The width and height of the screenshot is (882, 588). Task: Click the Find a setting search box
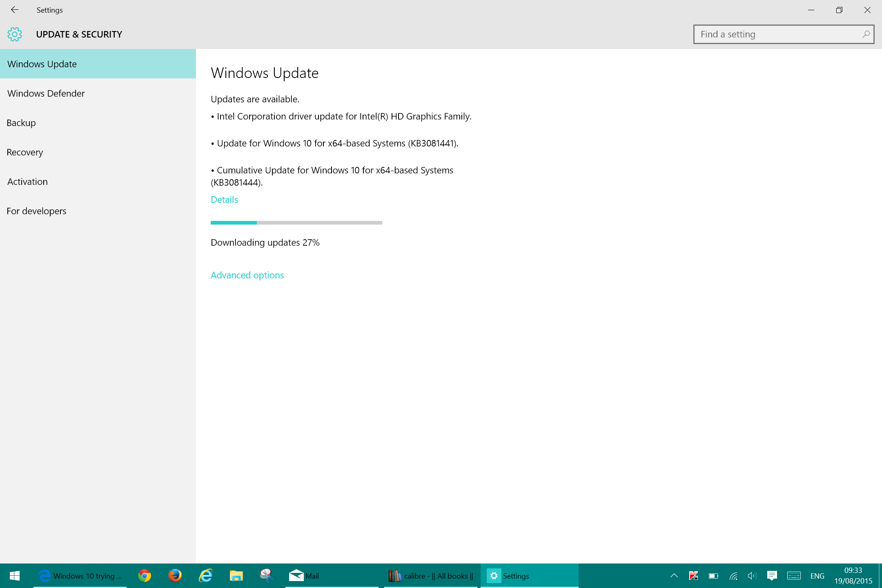pyautogui.click(x=776, y=34)
